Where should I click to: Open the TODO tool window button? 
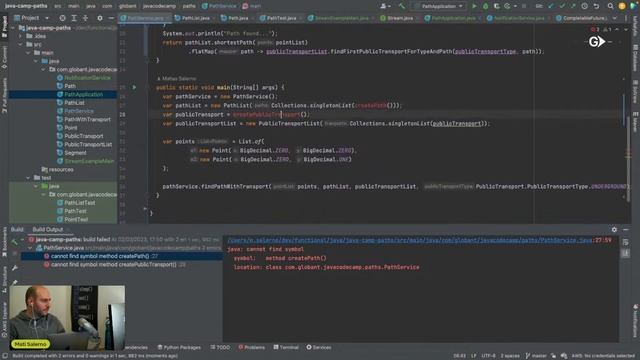coord(220,347)
